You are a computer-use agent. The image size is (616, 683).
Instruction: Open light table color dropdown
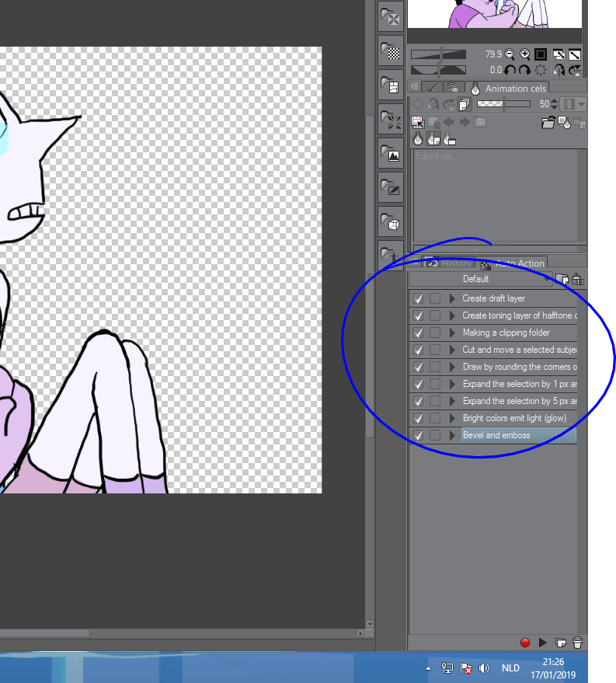pyautogui.click(x=574, y=104)
